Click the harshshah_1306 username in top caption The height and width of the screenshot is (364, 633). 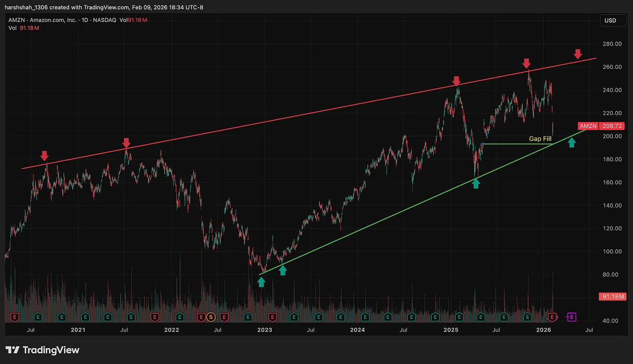point(25,7)
